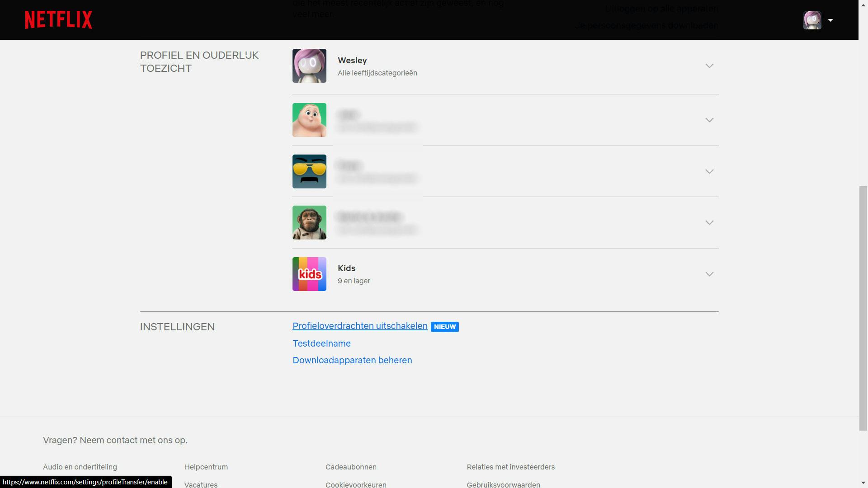Open Downloadapparaten beheren link

click(352, 361)
